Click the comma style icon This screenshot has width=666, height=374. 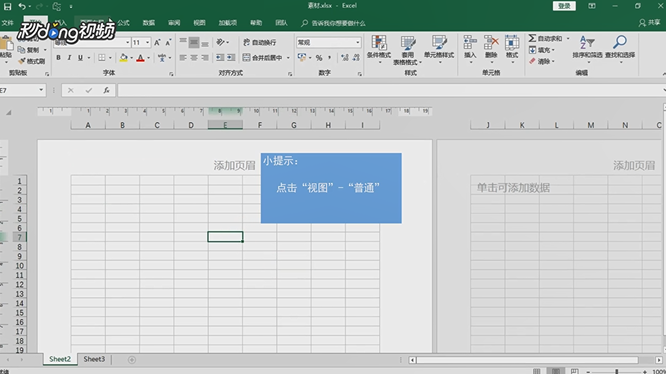330,58
